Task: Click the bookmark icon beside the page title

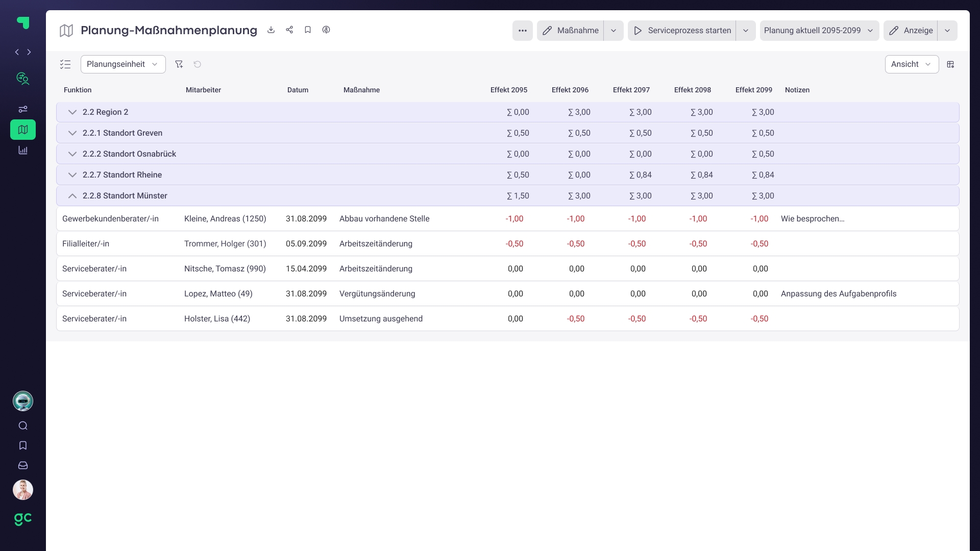Action: click(308, 30)
